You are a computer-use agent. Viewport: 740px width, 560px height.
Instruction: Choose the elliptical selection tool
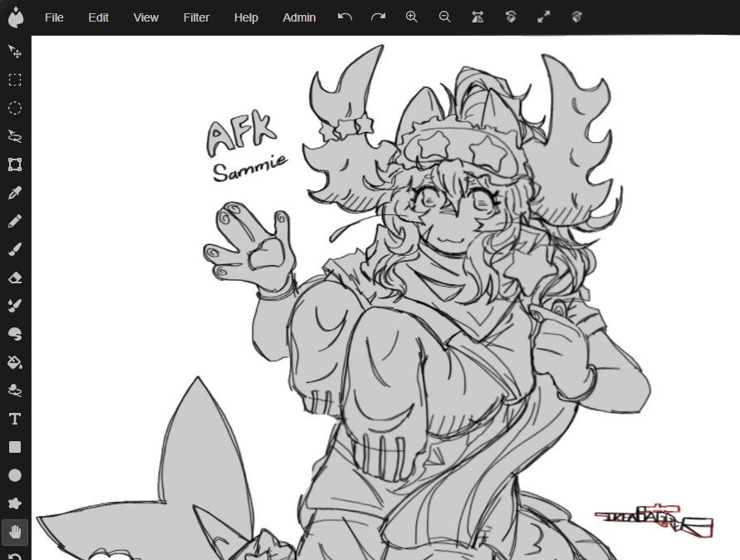[x=15, y=108]
